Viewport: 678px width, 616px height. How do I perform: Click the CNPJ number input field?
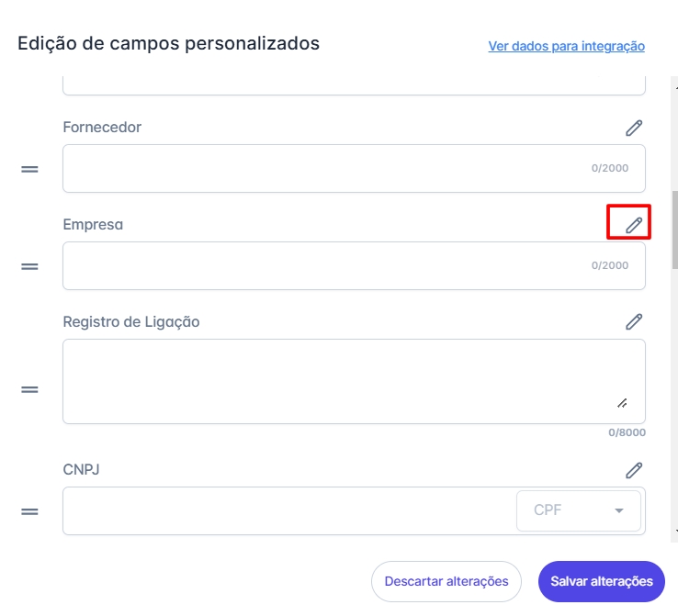pyautogui.click(x=285, y=510)
